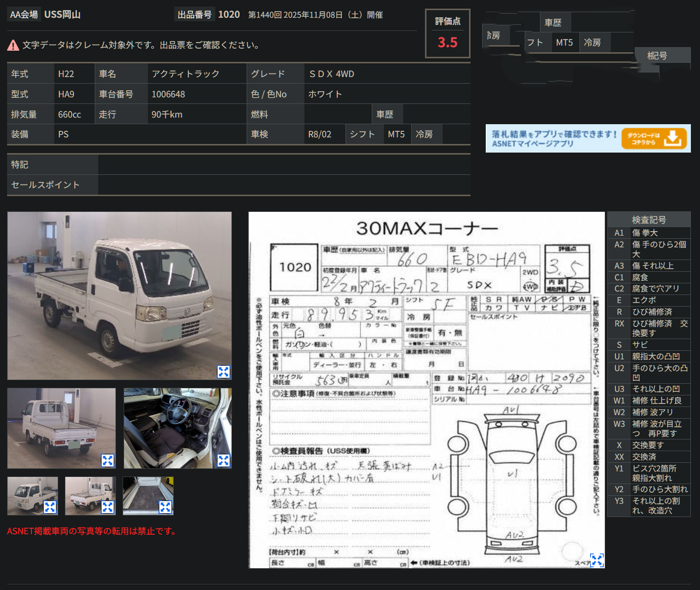This screenshot has height=590, width=700.
Task: Select the grade ＳＤＸ 4WD value
Action: [331, 74]
